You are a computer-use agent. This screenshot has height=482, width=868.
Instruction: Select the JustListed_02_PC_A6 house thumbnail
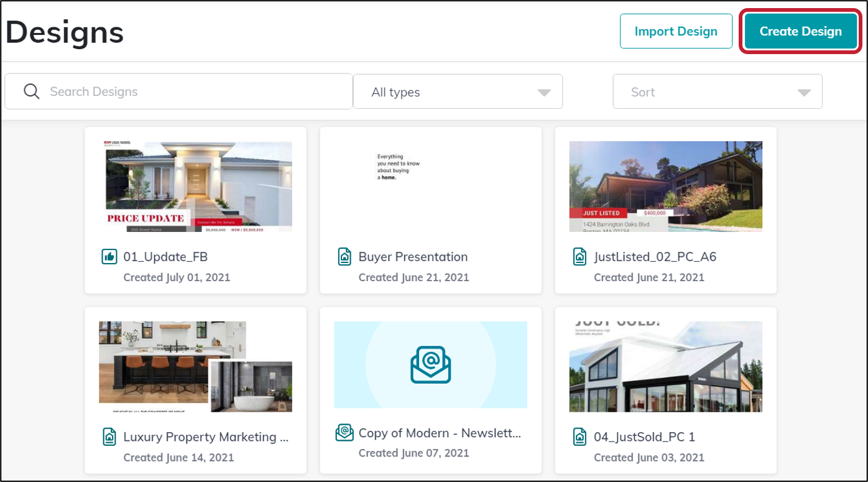coord(665,187)
